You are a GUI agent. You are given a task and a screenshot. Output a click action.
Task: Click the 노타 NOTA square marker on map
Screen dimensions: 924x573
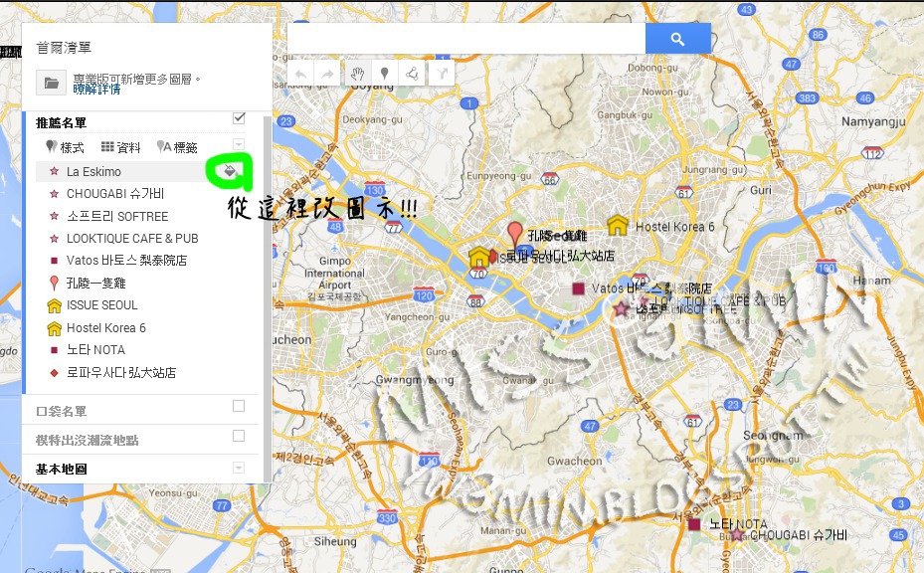tap(694, 523)
